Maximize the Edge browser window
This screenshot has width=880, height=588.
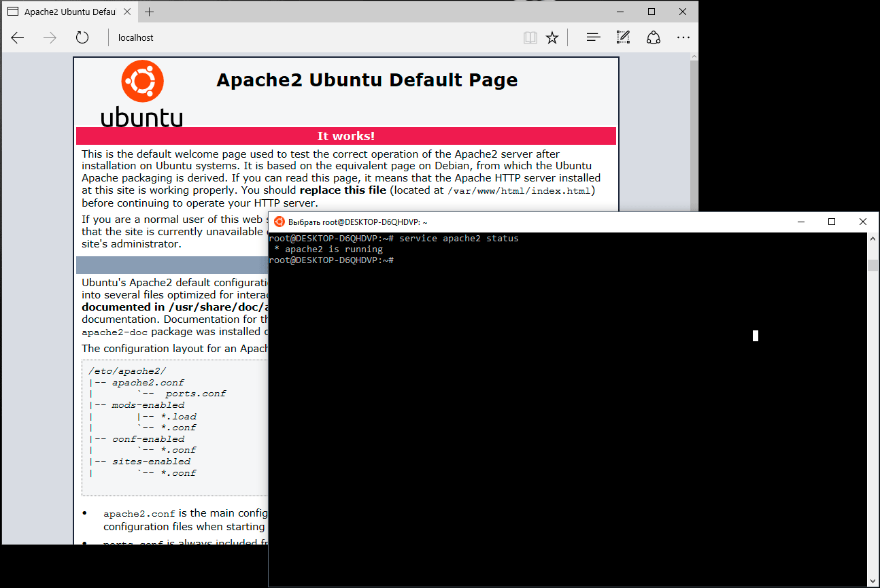[651, 12]
